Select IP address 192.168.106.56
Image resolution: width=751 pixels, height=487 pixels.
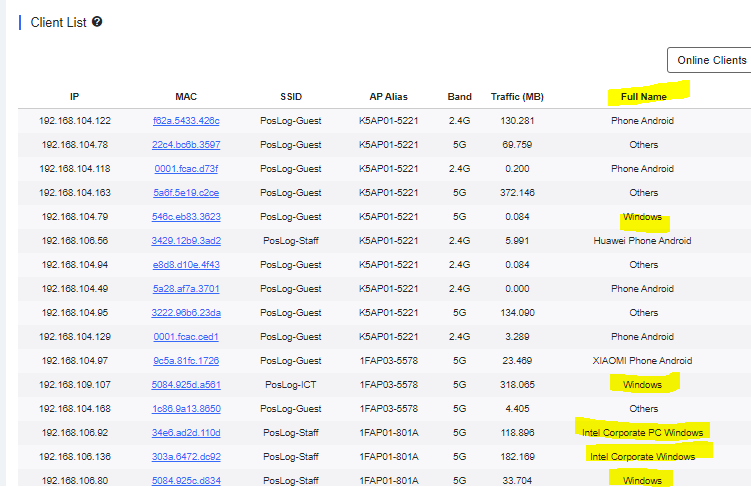click(x=75, y=240)
